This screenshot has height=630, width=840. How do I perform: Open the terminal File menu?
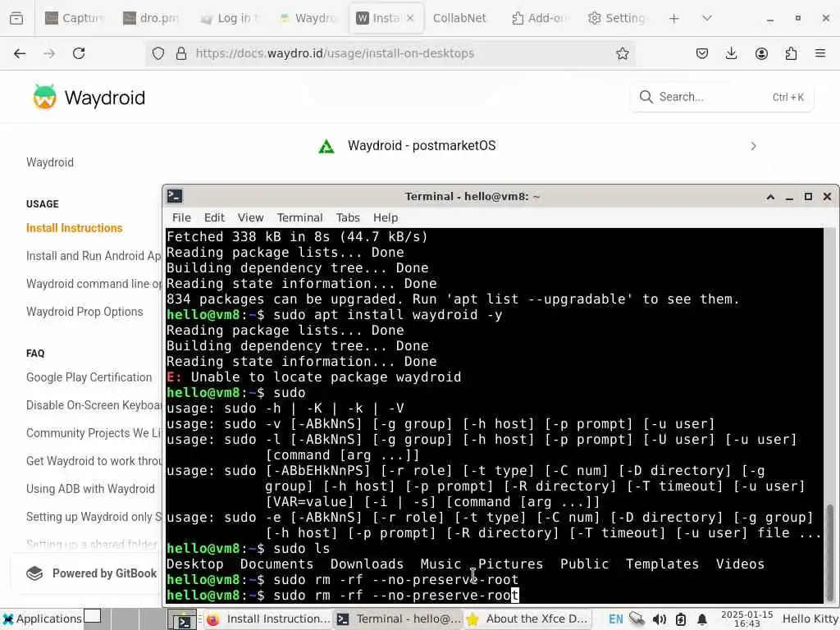click(x=181, y=217)
